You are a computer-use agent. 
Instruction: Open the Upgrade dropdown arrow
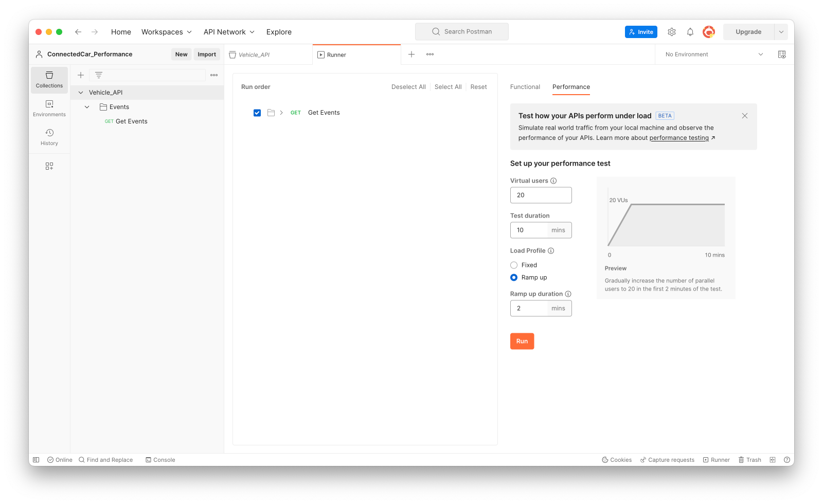coord(781,32)
